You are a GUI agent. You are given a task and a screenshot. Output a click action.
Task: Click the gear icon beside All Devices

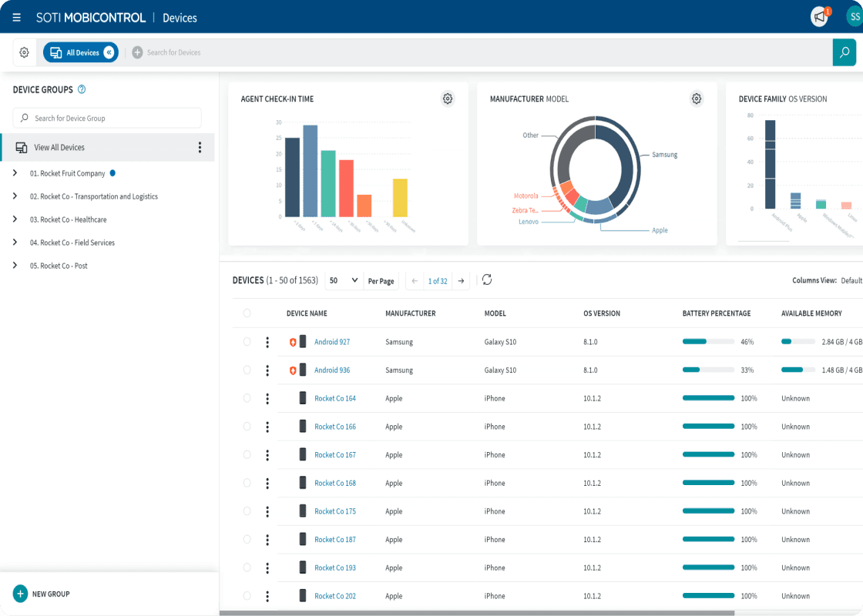point(24,52)
